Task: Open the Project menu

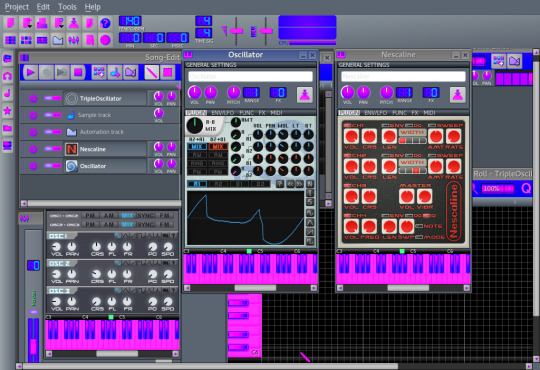Action: (17, 7)
